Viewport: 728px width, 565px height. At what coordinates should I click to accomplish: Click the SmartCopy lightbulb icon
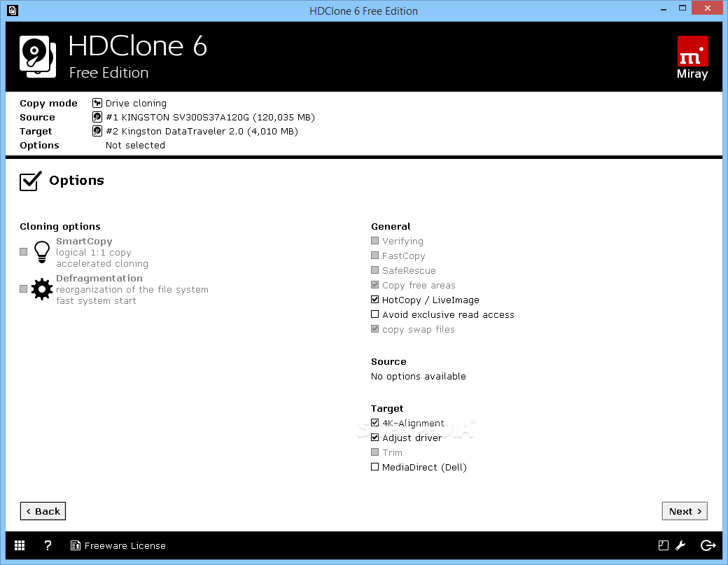tap(42, 252)
